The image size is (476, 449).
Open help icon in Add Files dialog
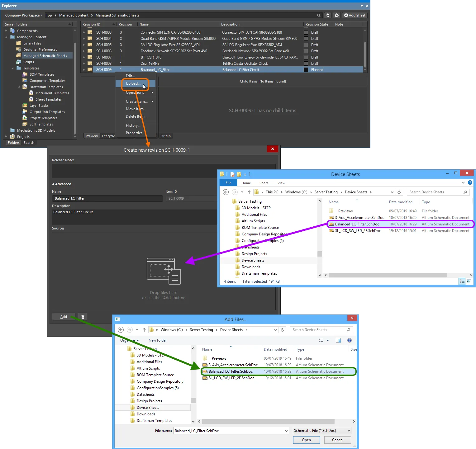350,340
